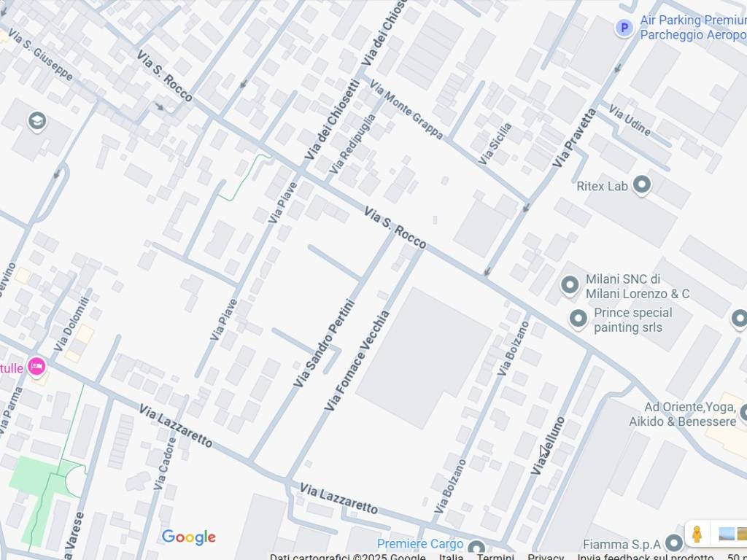Open the Street View imagery thumbnail
This screenshot has width=747, height=560.
point(732,534)
